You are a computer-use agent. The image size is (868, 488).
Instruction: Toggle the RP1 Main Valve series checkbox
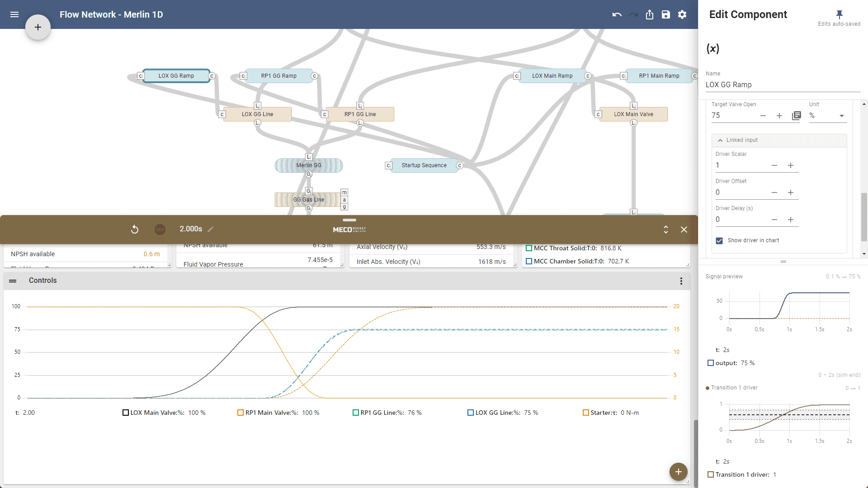(241, 413)
